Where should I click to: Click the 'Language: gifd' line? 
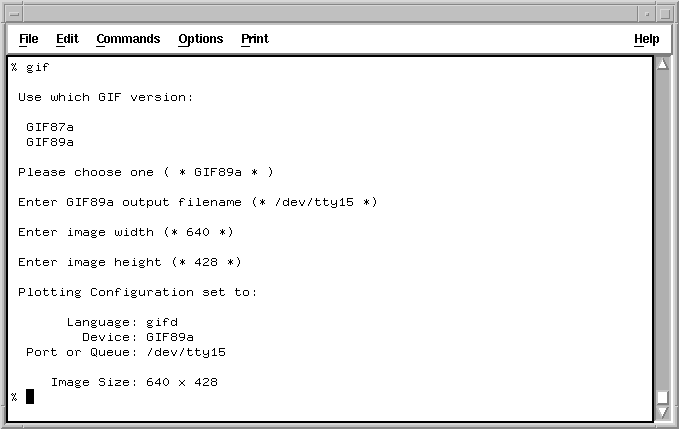pos(122,322)
